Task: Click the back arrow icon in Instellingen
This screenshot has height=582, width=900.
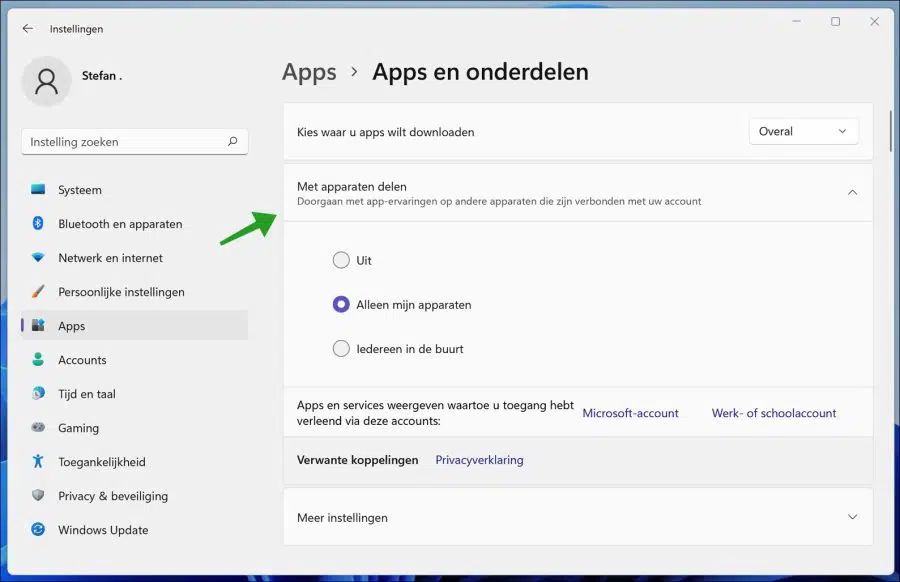Action: click(28, 29)
